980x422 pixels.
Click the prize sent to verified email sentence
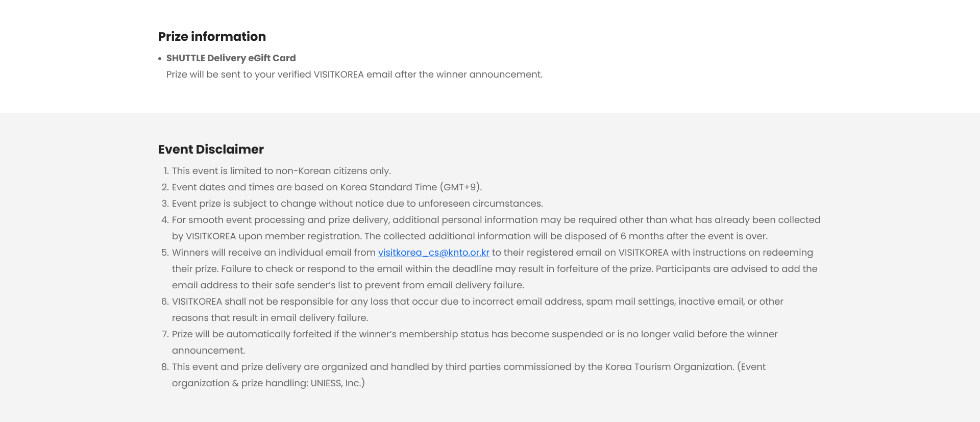pyautogui.click(x=354, y=75)
